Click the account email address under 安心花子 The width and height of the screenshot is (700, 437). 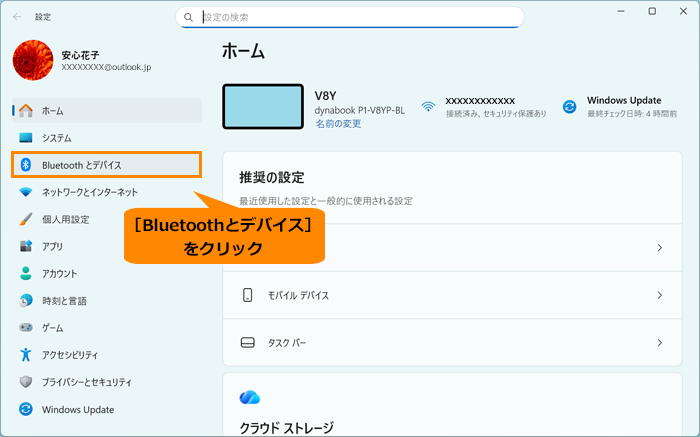106,67
